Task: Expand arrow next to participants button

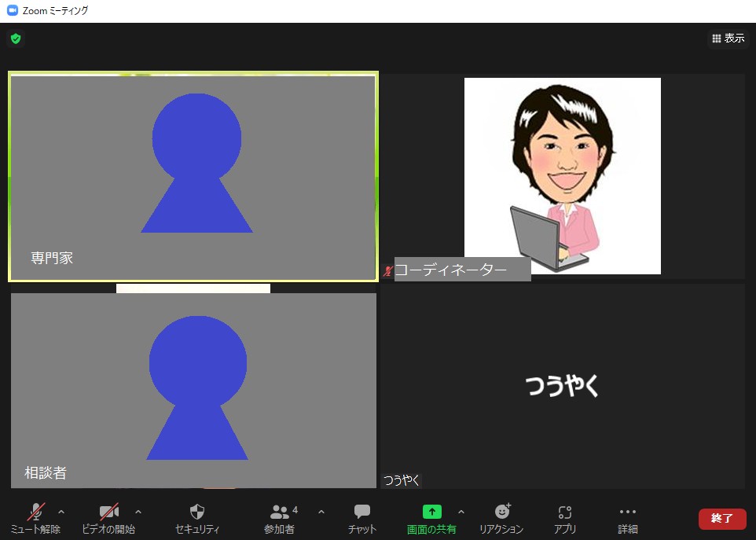Action: pos(321,512)
